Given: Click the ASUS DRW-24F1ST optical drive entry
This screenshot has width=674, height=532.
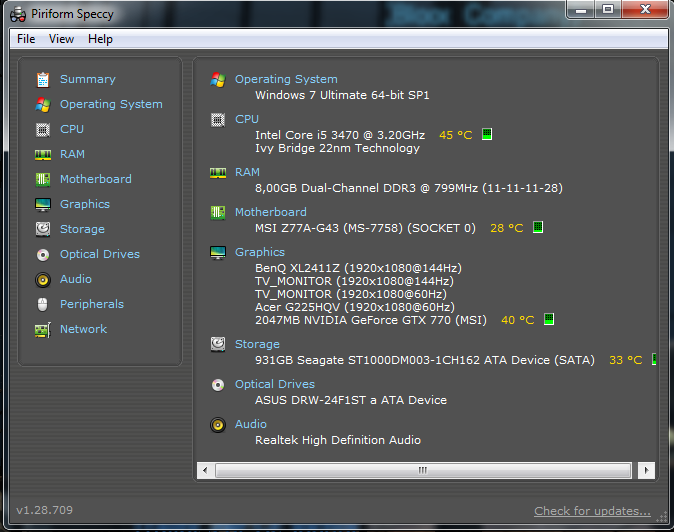Looking at the screenshot, I should [x=351, y=400].
